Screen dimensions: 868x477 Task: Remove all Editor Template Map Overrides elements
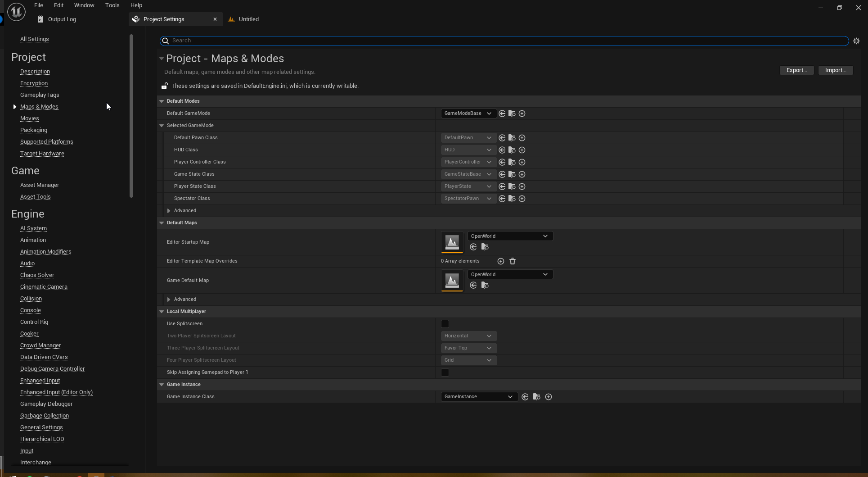tap(513, 261)
